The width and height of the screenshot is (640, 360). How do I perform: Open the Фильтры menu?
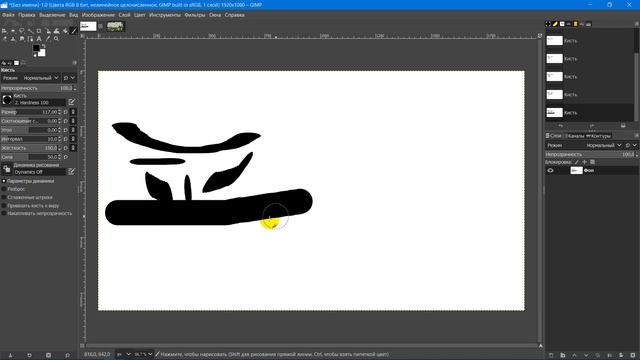pos(195,15)
